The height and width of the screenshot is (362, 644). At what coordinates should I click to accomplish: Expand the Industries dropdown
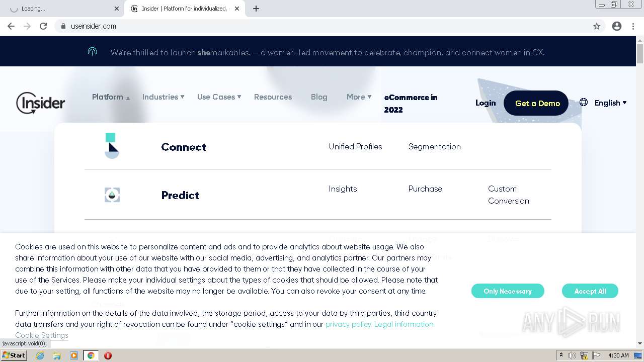click(x=163, y=97)
